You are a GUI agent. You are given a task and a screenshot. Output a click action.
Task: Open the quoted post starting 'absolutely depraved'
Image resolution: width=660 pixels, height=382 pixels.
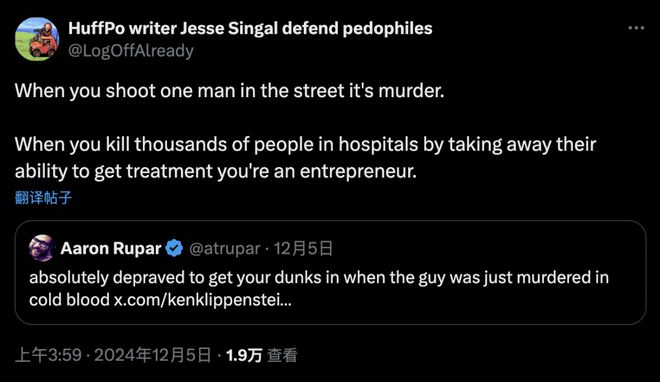click(330, 272)
